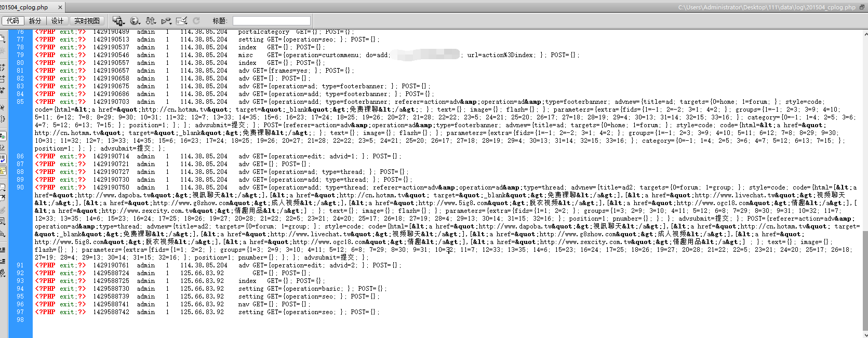Click the Recent Snippets icon
The image size is (868, 338).
[x=2, y=221]
